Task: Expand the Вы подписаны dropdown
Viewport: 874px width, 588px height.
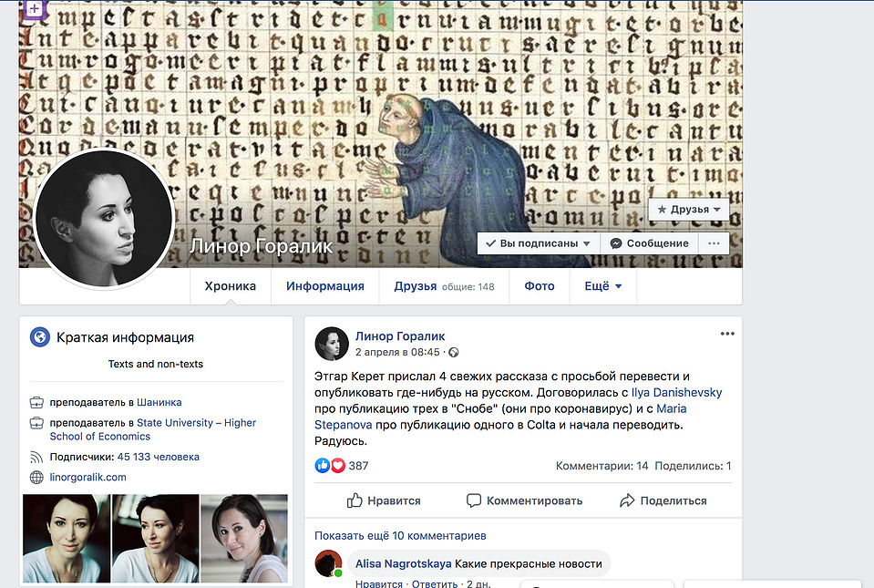Action: [x=538, y=243]
